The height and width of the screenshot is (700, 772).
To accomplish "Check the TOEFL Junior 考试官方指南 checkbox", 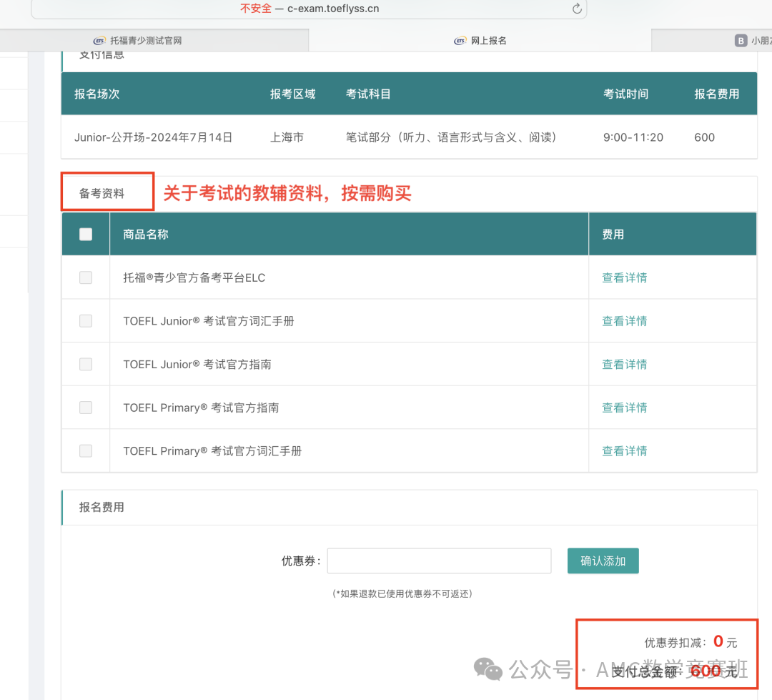I will point(86,364).
